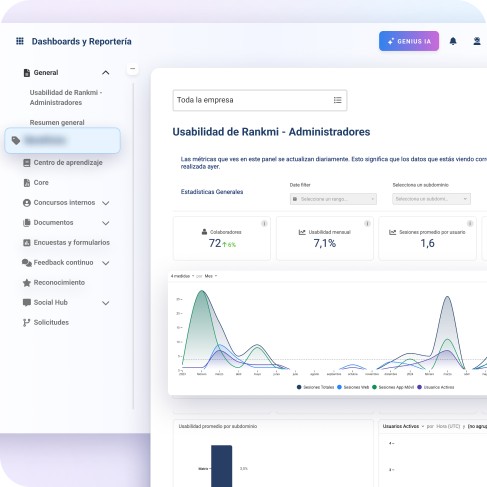Click the GENIUS IA button

409,41
